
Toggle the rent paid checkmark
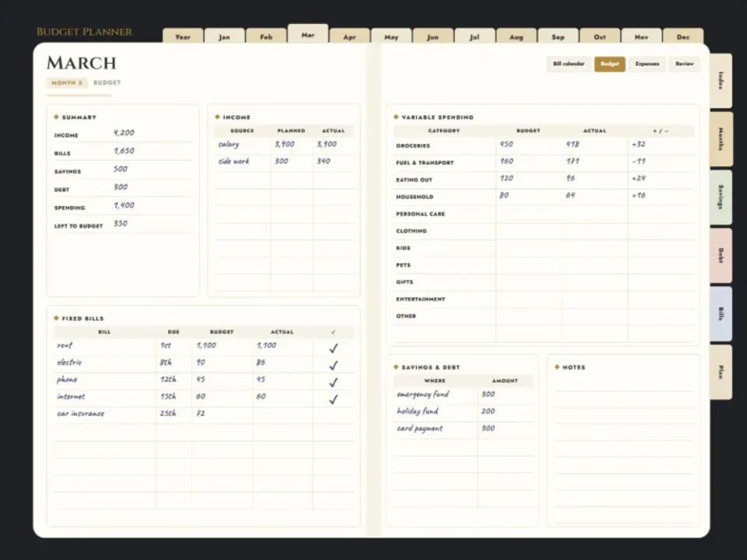pyautogui.click(x=334, y=348)
